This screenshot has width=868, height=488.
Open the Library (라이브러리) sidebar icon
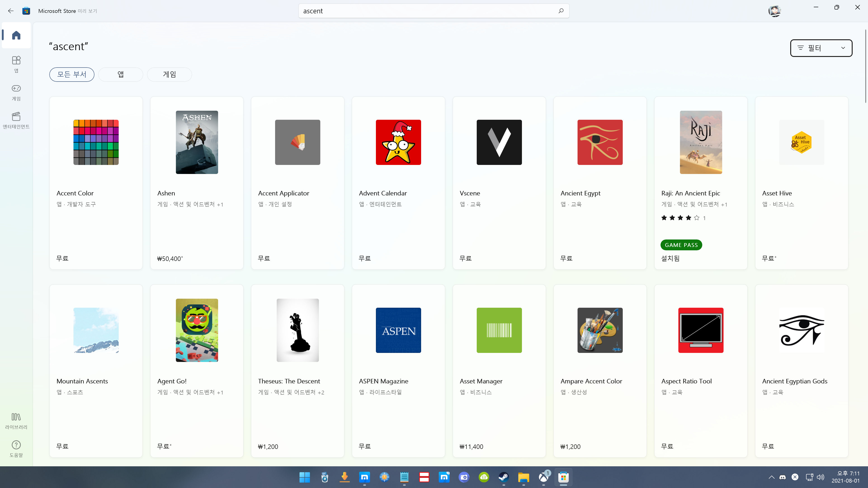16,421
